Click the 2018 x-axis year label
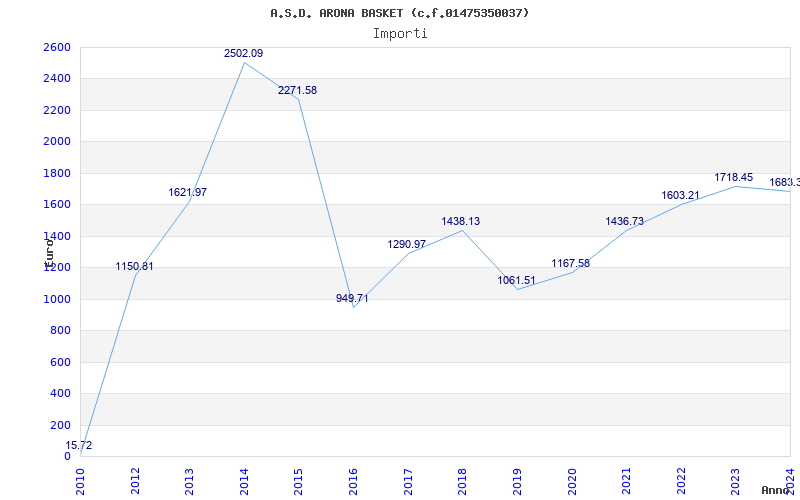Screen dimensions: 800x500 [462, 481]
